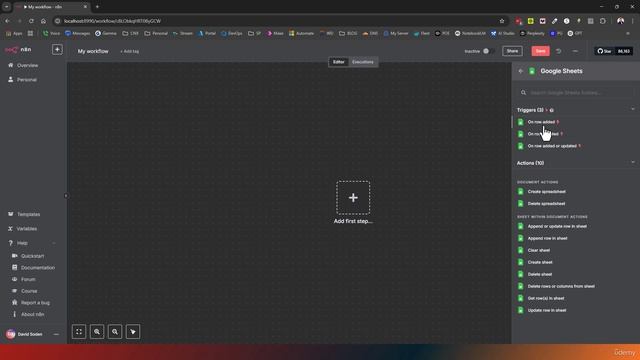Open the Forum help link
Screen dimensions: 640x360
tap(24, 280)
